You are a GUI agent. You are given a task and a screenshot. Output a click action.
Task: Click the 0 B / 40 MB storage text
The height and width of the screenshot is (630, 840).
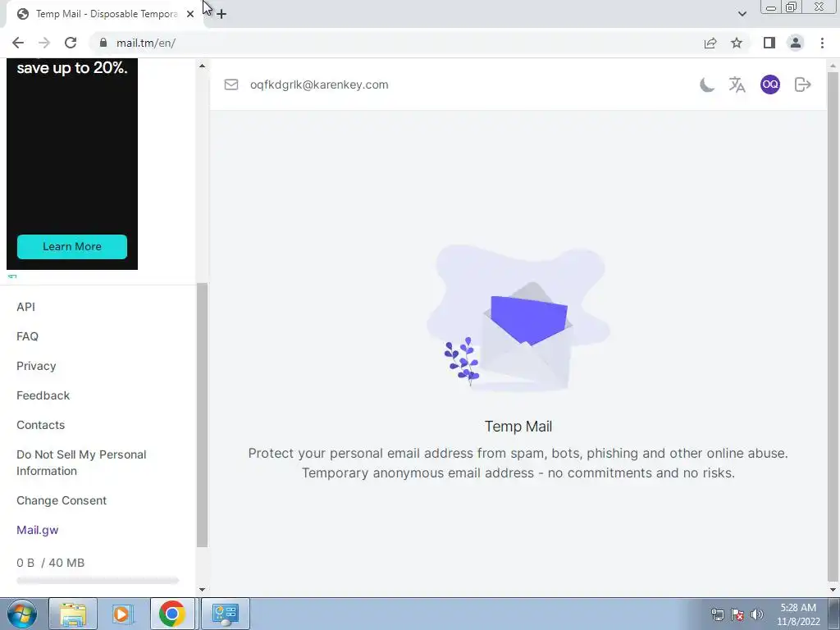coord(50,563)
